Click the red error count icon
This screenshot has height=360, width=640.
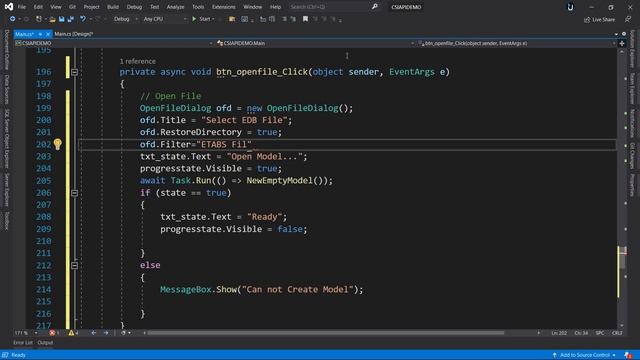coord(52,333)
